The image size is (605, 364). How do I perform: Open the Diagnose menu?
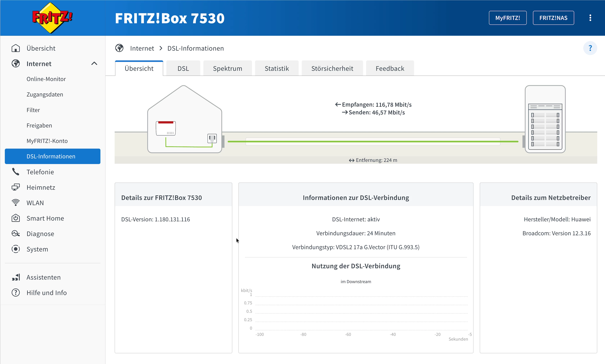pos(40,234)
